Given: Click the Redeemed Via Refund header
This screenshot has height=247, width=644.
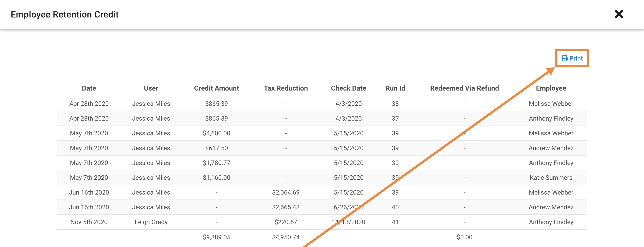Looking at the screenshot, I should pos(464,88).
